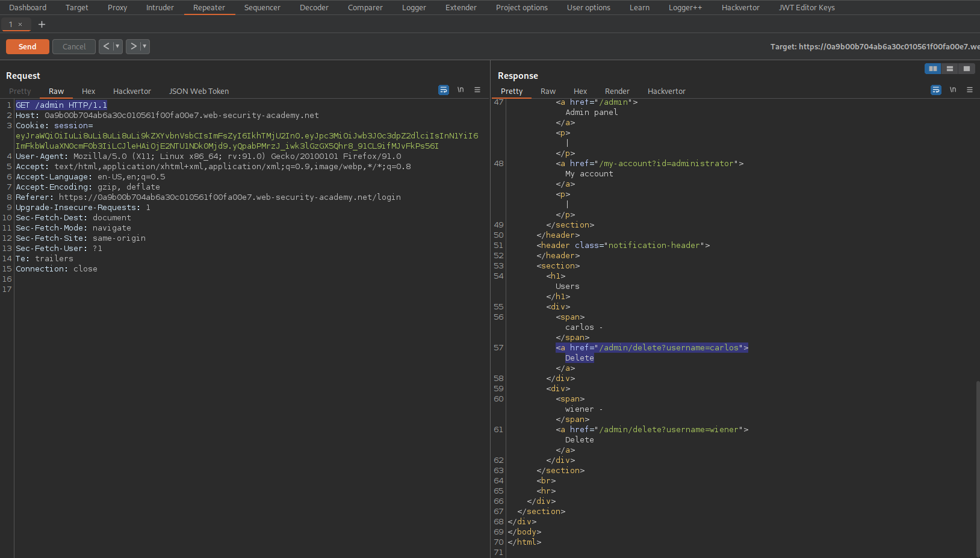Open Hackvertor view in Response pane
This screenshot has width=980, height=558.
(x=666, y=91)
